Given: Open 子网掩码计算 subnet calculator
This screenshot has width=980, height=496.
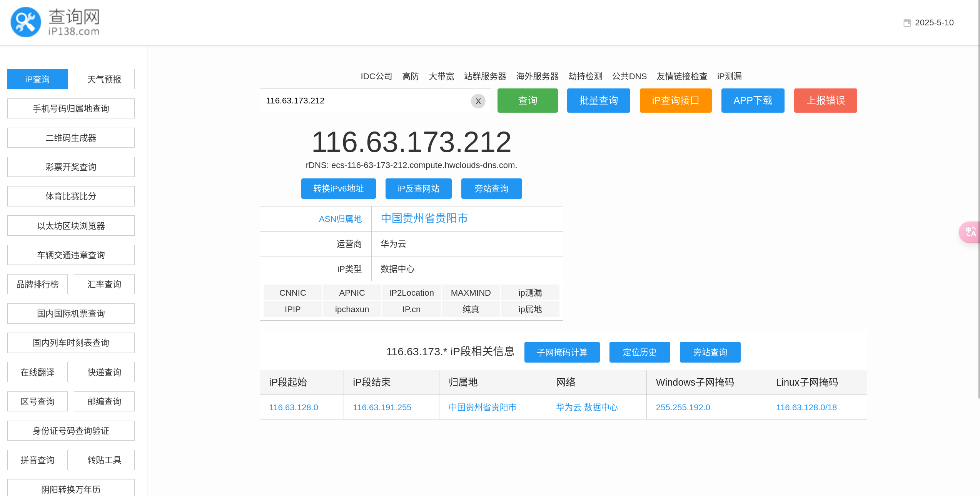Looking at the screenshot, I should point(562,353).
